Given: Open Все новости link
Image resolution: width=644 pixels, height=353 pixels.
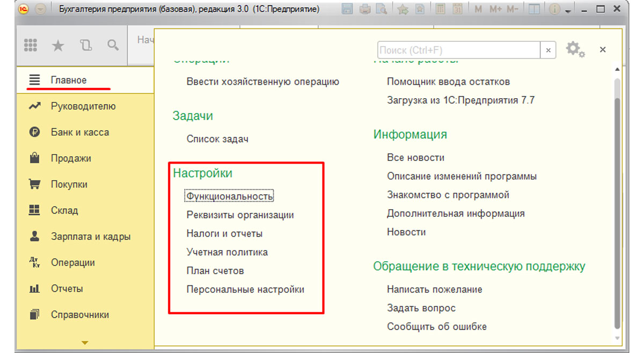Looking at the screenshot, I should pyautogui.click(x=416, y=158).
